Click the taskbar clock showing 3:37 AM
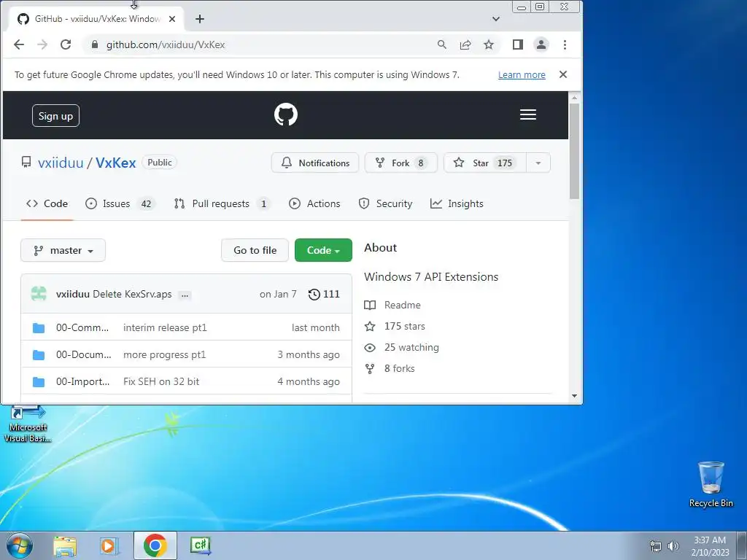 pyautogui.click(x=710, y=545)
